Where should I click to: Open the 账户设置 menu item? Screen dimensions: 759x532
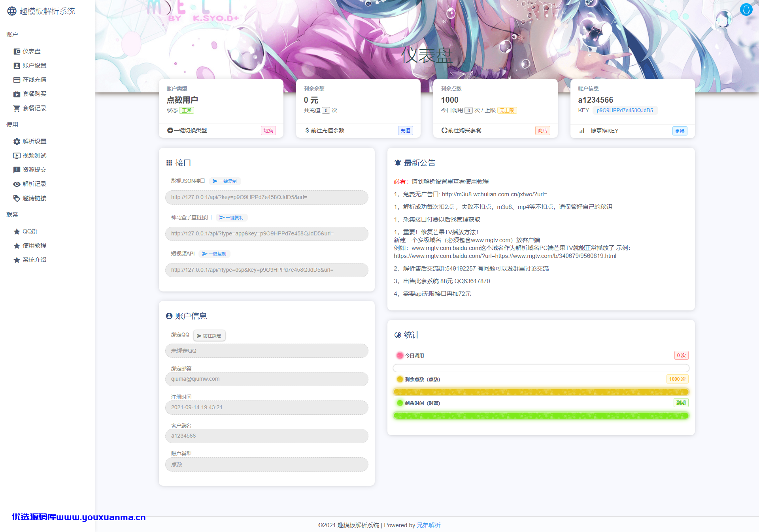(34, 66)
